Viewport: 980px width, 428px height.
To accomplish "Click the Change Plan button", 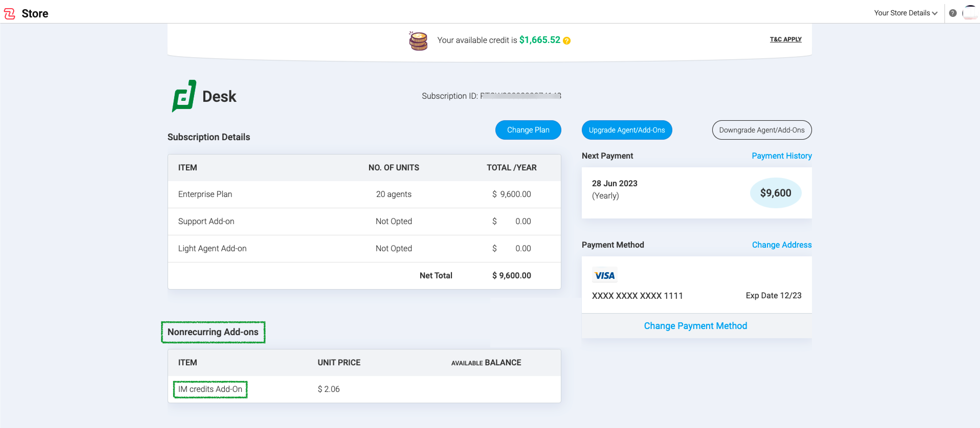I will 528,130.
